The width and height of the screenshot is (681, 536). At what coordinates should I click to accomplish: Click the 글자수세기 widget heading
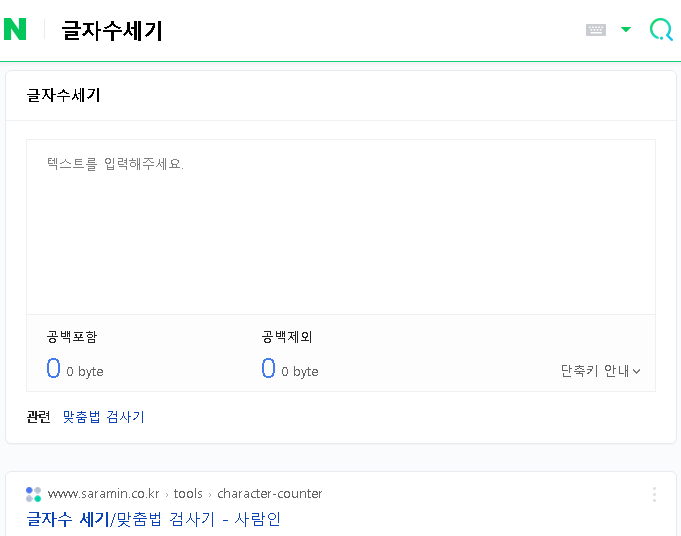(x=63, y=95)
